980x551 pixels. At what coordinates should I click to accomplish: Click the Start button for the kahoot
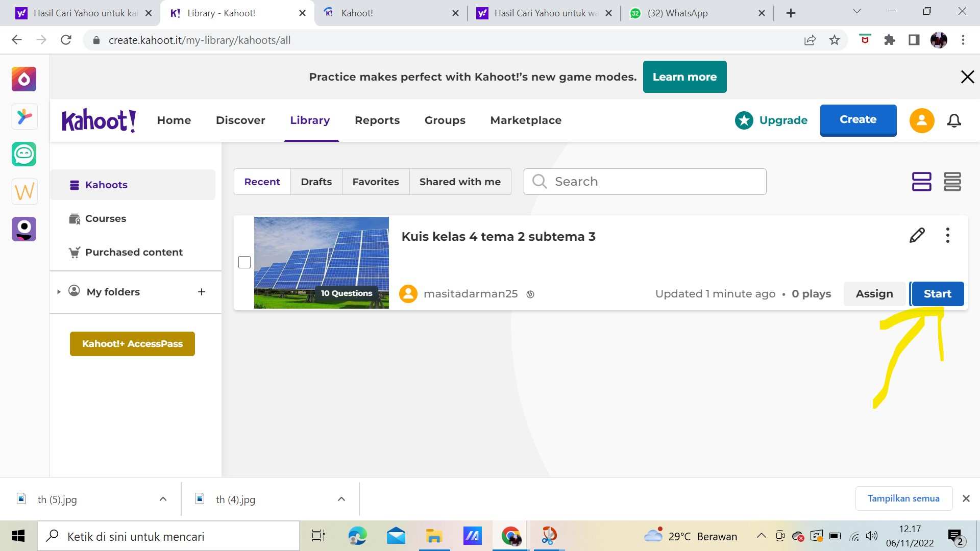point(938,294)
